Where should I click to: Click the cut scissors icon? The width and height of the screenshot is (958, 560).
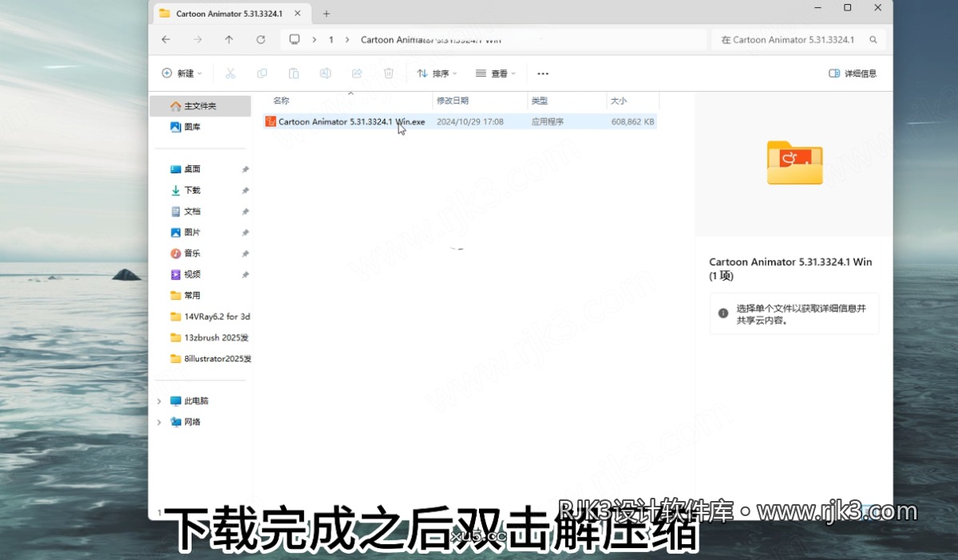230,73
